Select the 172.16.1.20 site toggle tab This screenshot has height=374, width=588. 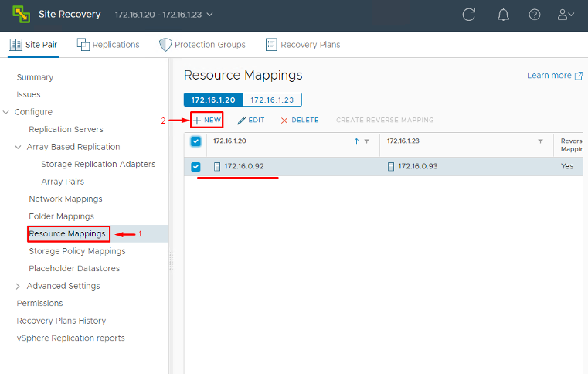pyautogui.click(x=213, y=100)
